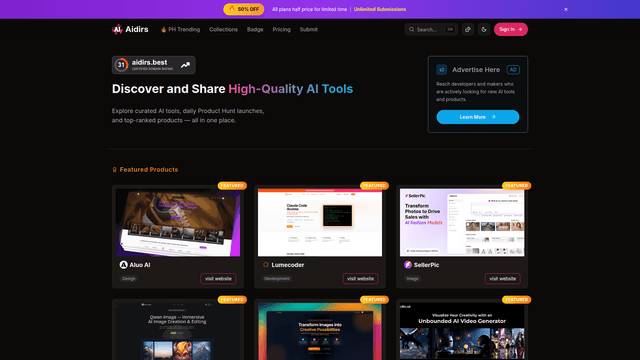640x360 pixels.
Task: Click the AD label badge
Action: 513,70
